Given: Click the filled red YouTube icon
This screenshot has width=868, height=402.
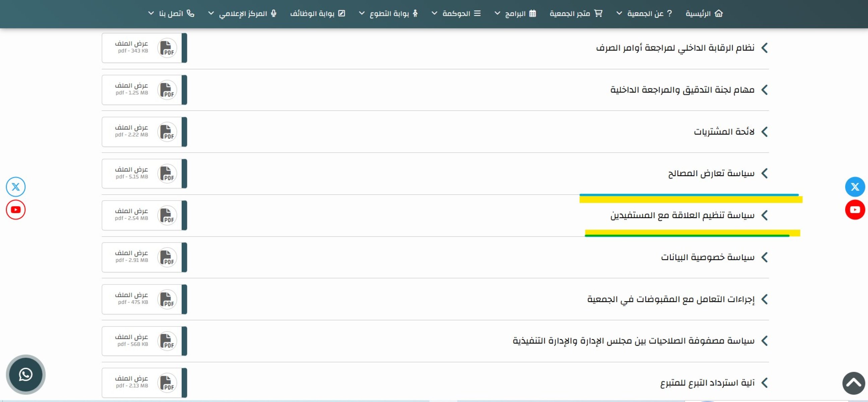Looking at the screenshot, I should (855, 209).
